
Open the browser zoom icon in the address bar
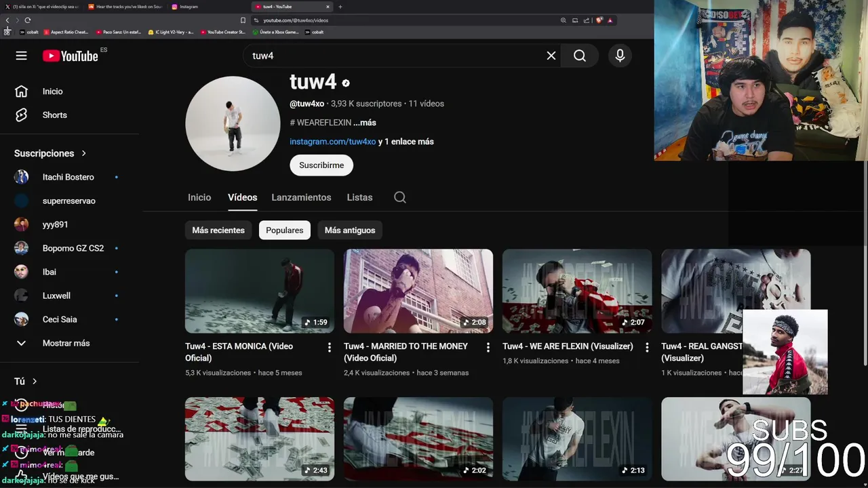[563, 20]
